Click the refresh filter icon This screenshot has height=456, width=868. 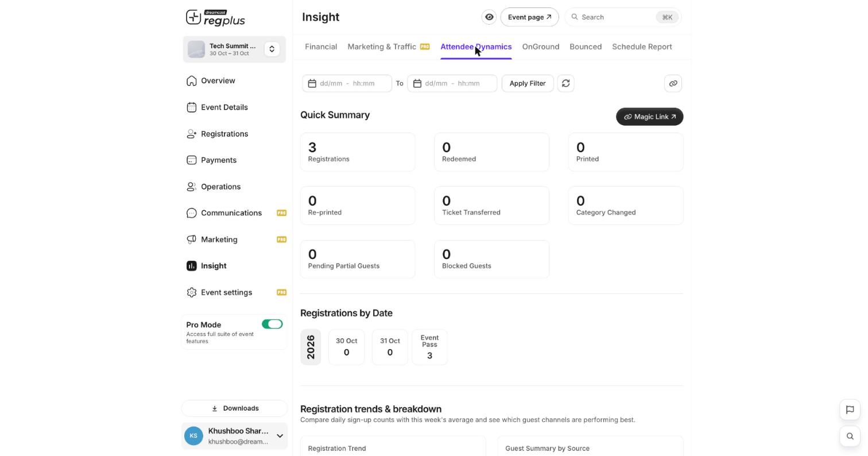[x=565, y=83]
